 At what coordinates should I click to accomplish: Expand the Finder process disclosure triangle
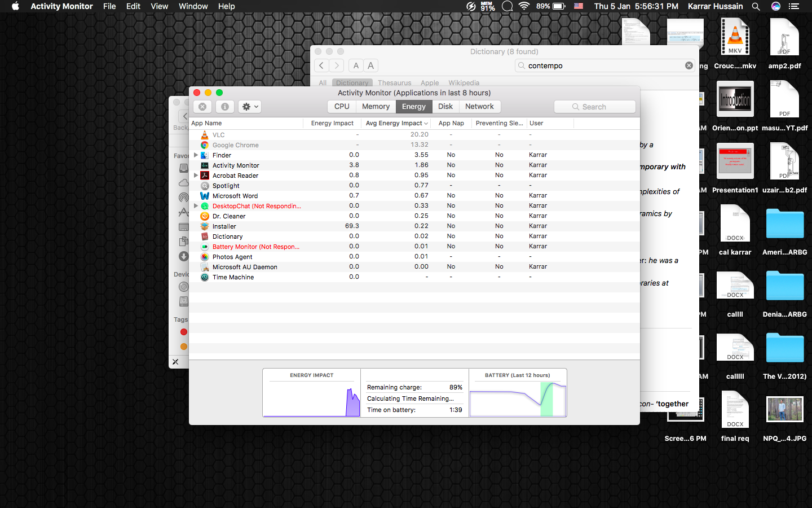196,155
